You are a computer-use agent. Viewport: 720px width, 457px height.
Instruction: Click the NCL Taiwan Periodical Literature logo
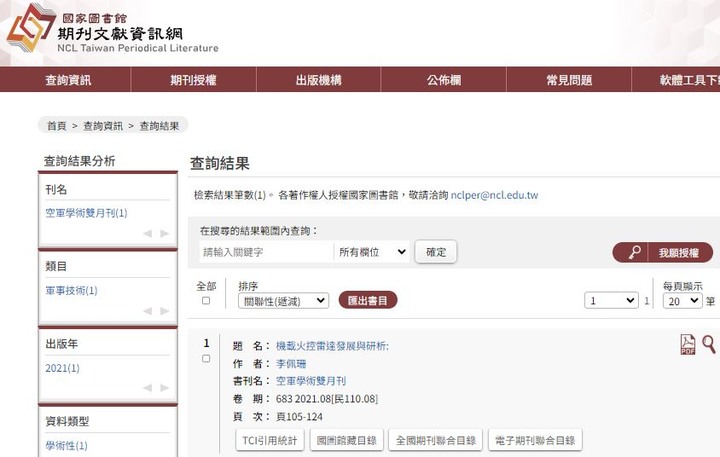click(112, 30)
